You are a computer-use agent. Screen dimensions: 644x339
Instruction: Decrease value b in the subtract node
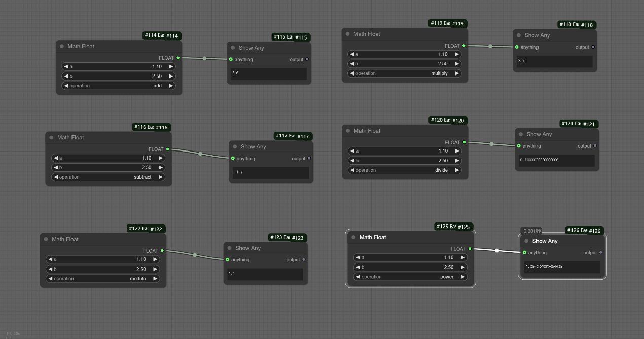click(x=55, y=168)
